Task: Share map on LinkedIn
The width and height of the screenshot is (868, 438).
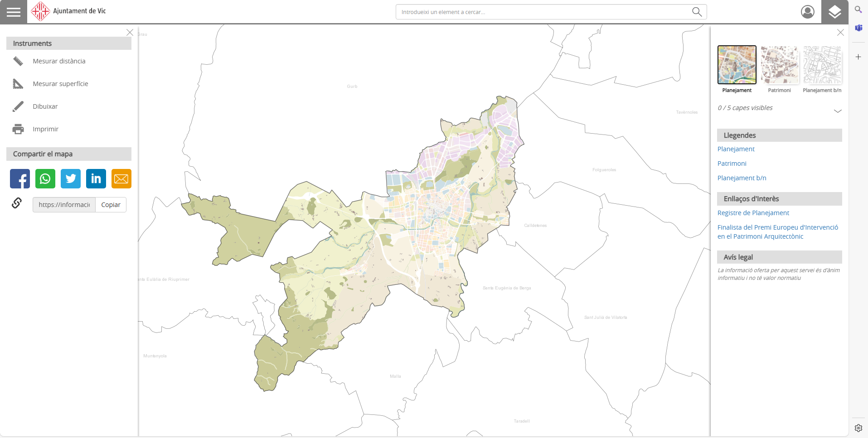Action: 96,179
